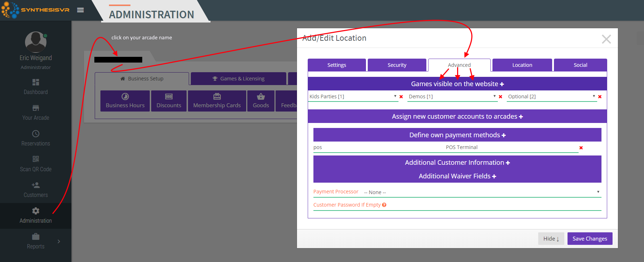Open the Payment Processor dropdown
Screen dimensions: 644x262
[x=482, y=192]
